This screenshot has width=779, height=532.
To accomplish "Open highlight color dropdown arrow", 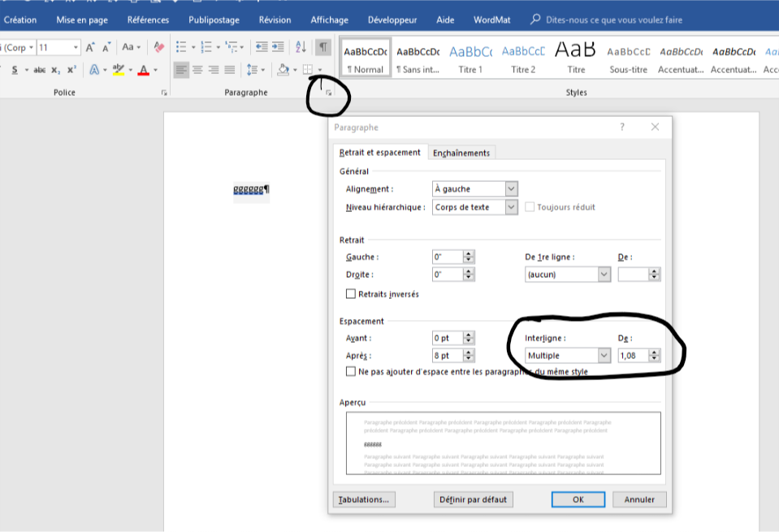I will click(x=131, y=70).
